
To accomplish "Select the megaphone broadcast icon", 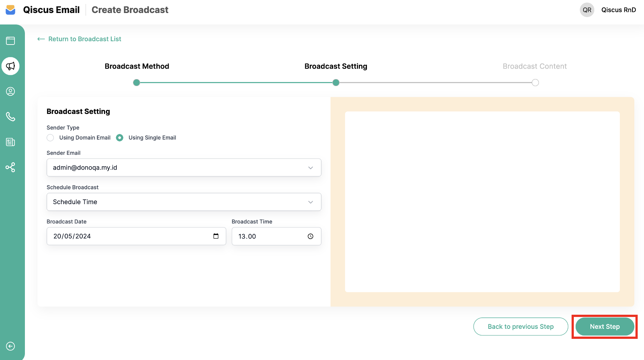I will coord(10,66).
